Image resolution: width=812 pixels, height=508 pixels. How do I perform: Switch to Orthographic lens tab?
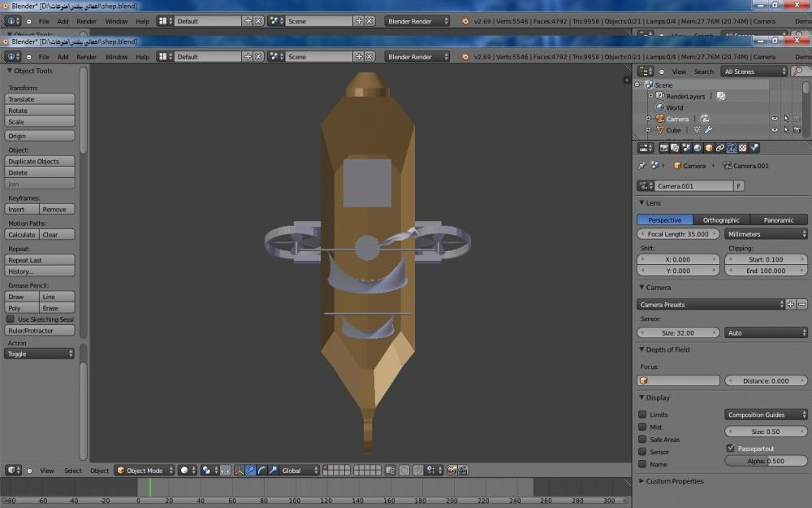click(721, 219)
